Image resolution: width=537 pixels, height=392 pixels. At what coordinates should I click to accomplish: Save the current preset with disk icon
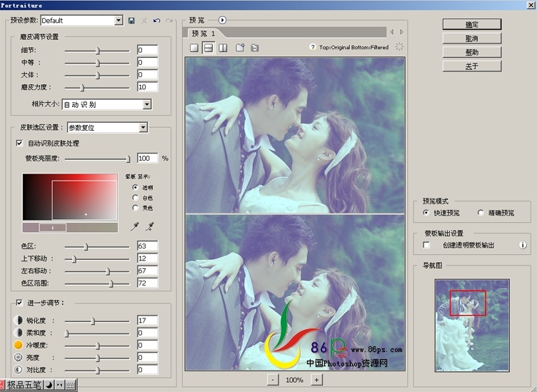coord(131,21)
